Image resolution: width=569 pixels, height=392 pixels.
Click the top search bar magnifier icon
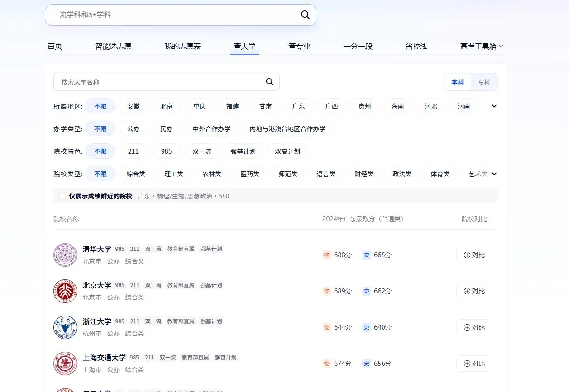305,15
